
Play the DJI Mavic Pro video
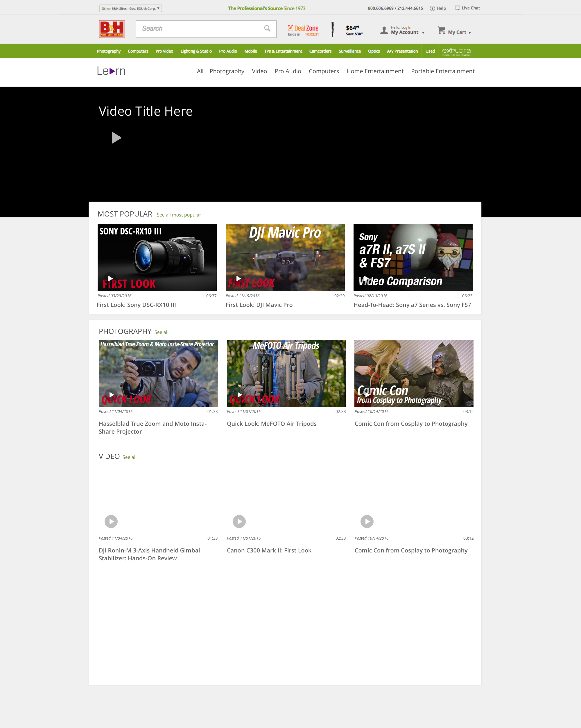click(x=238, y=279)
